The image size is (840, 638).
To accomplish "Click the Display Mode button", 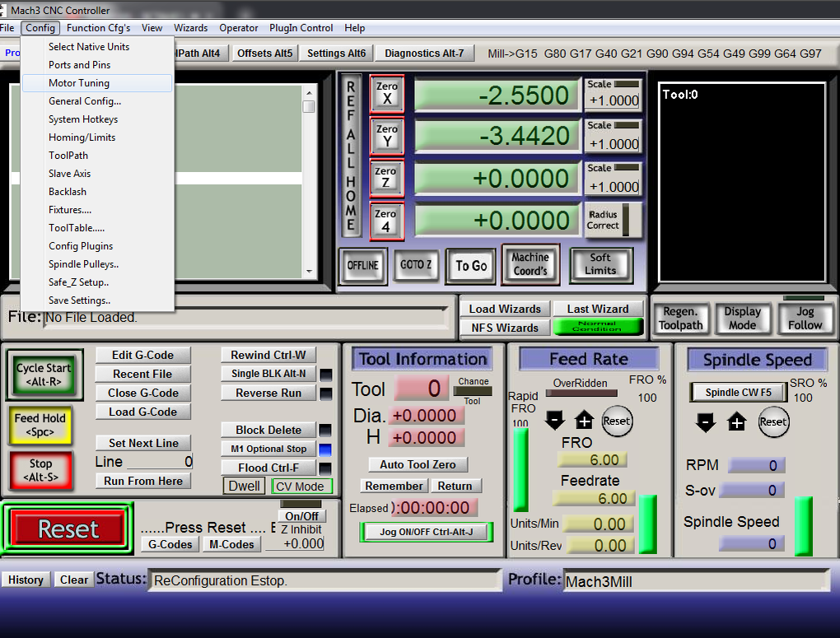I will [x=743, y=319].
